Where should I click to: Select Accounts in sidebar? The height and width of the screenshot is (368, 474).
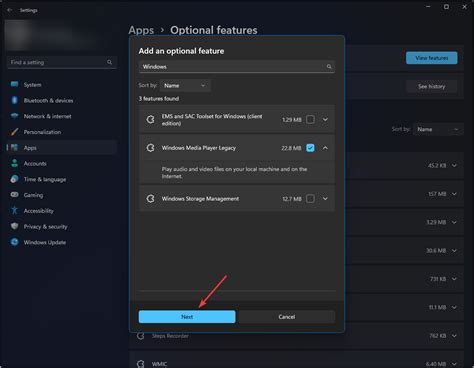click(x=62, y=163)
